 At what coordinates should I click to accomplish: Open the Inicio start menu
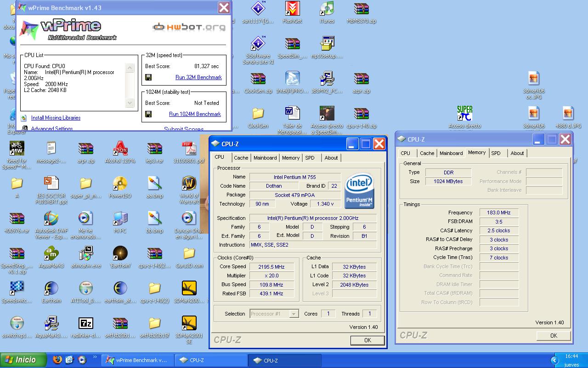pos(23,360)
